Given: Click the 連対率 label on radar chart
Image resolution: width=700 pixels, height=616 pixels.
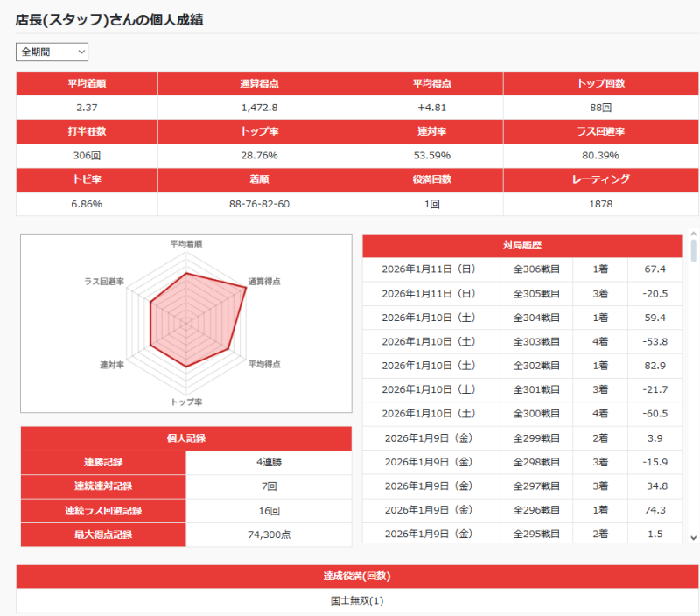Looking at the screenshot, I should [x=112, y=364].
